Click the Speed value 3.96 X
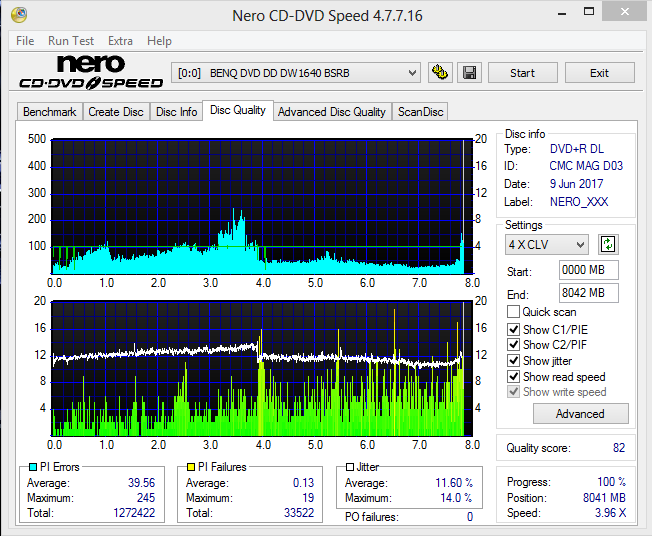 [610, 512]
